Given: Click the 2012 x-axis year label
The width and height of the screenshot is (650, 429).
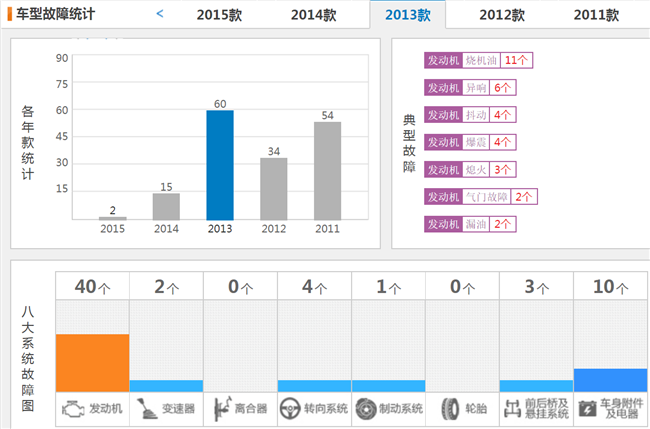Looking at the screenshot, I should coord(274,229).
